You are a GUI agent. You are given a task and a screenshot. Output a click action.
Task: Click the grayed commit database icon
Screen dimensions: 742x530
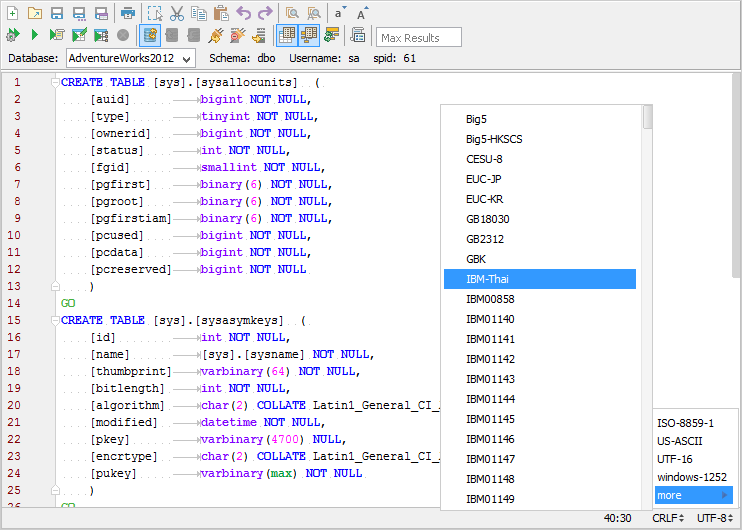coord(172,35)
